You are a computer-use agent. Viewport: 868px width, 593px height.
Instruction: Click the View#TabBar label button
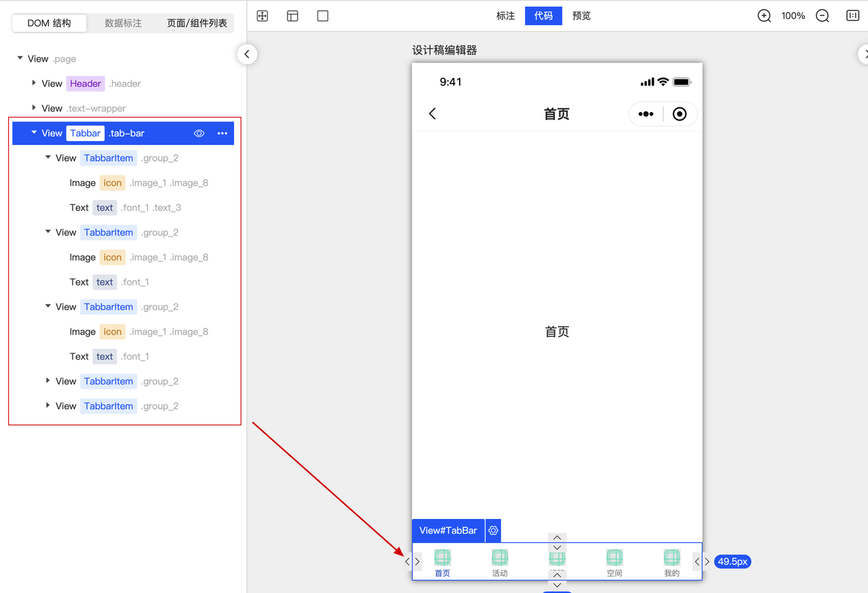[448, 531]
